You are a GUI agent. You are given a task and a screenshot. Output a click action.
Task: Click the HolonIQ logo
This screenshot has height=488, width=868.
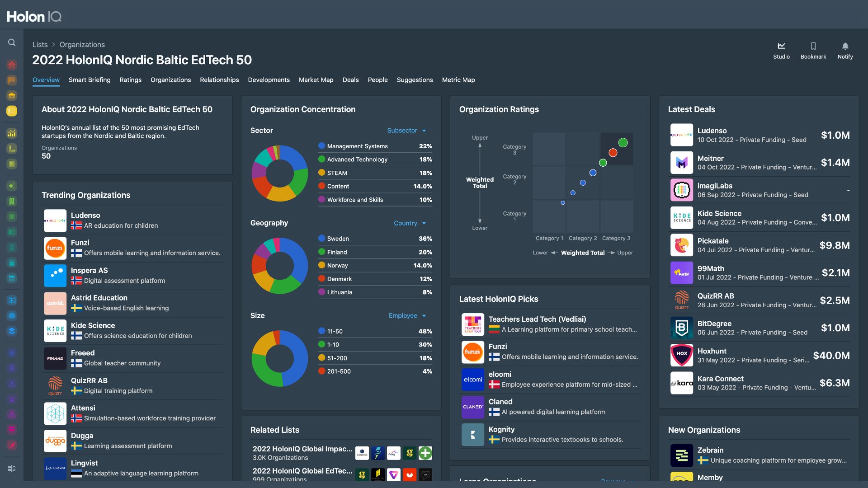(34, 17)
